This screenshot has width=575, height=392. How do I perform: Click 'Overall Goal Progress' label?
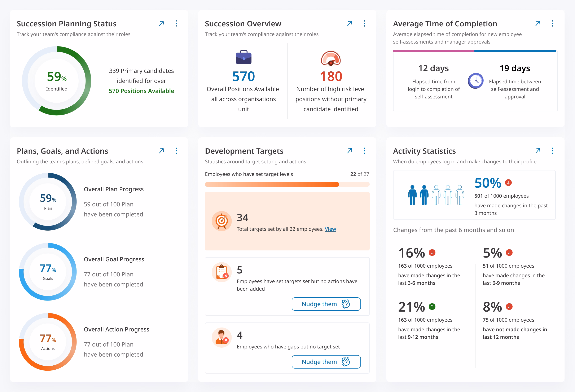(x=114, y=259)
